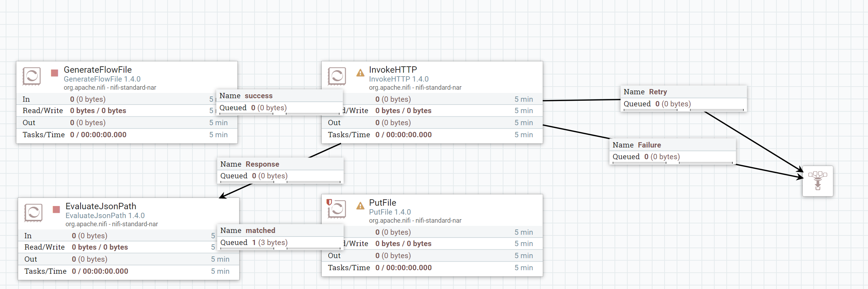This screenshot has width=868, height=289.
Task: Click the Out row of PutFile
Action: click(x=432, y=256)
